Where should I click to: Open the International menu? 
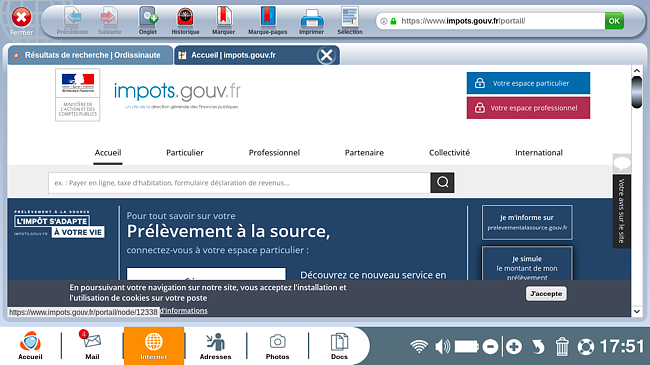538,153
